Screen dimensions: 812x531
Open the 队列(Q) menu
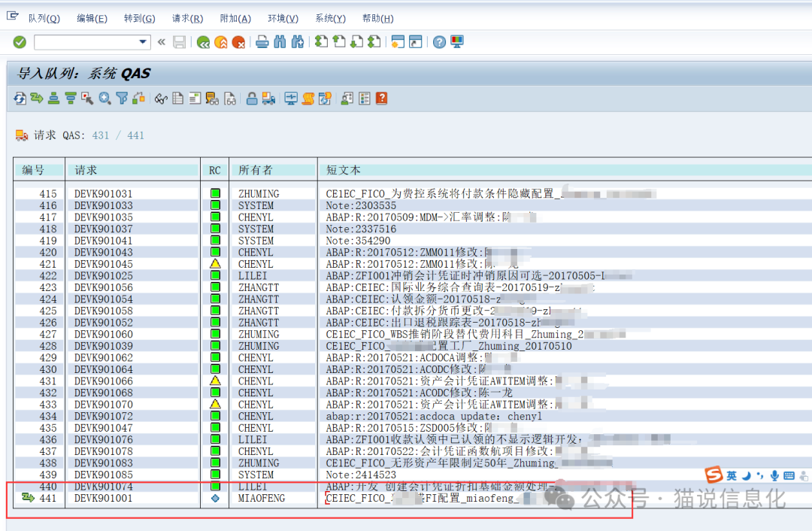coord(44,18)
